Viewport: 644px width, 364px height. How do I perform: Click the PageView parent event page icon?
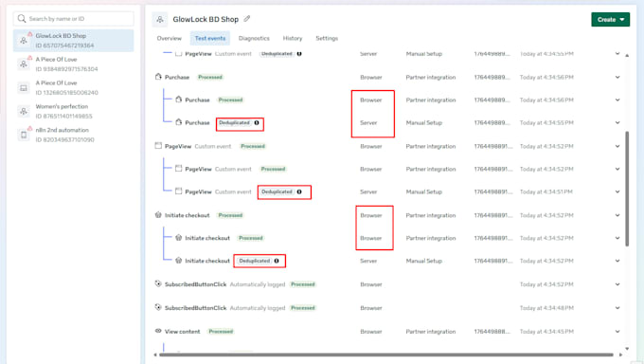[x=158, y=146]
